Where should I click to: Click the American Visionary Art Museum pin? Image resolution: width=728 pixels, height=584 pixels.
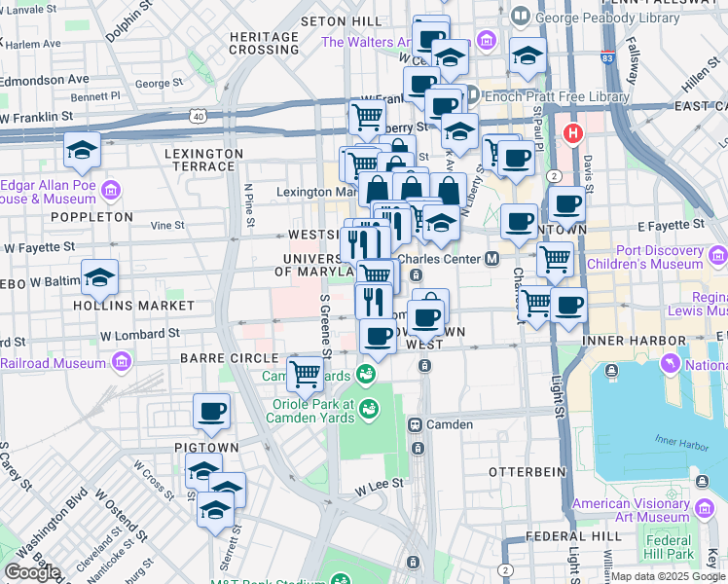705,508
